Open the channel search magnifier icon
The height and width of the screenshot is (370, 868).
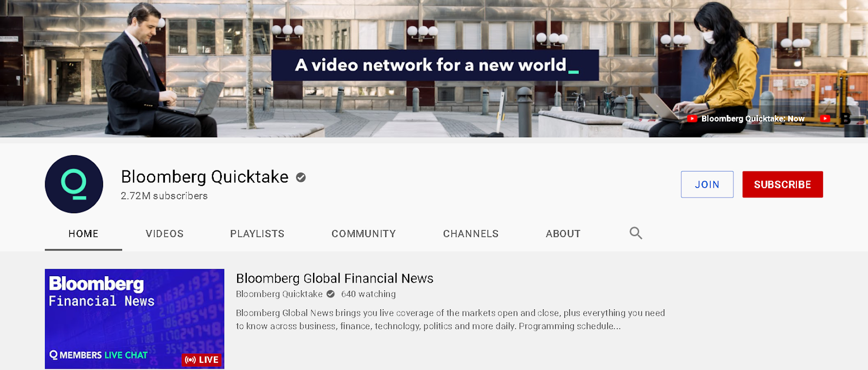pos(636,233)
